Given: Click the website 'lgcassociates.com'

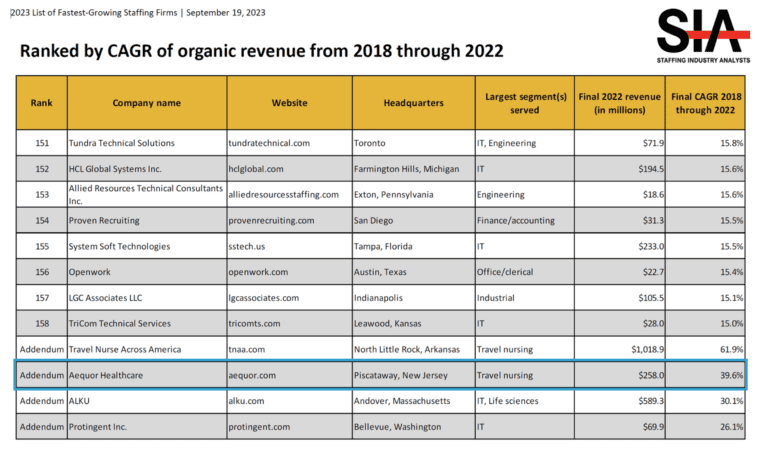Looking at the screenshot, I should click(x=264, y=298).
